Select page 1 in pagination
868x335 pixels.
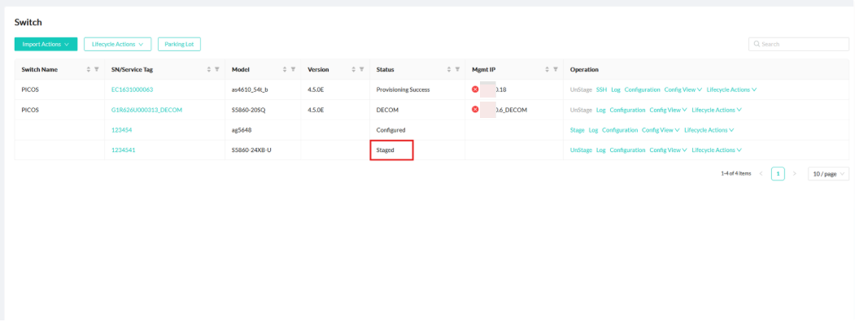point(778,174)
